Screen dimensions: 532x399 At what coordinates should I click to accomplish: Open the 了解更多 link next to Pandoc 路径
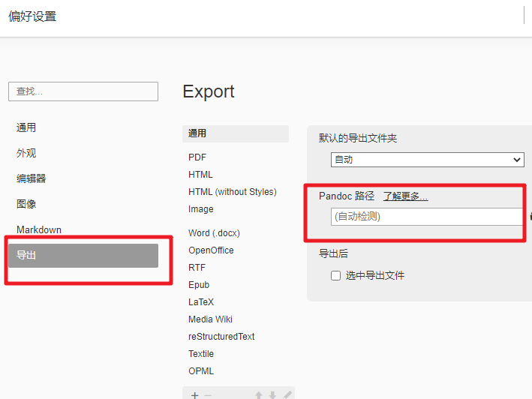point(405,196)
